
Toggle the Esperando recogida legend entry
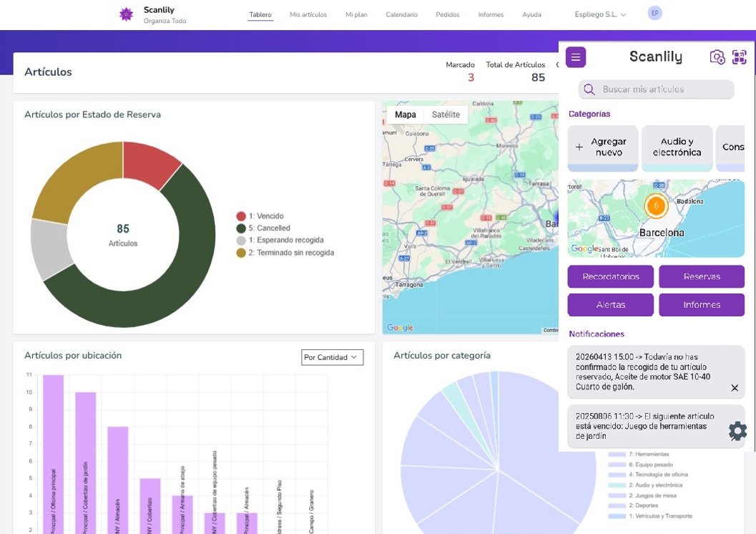point(280,241)
